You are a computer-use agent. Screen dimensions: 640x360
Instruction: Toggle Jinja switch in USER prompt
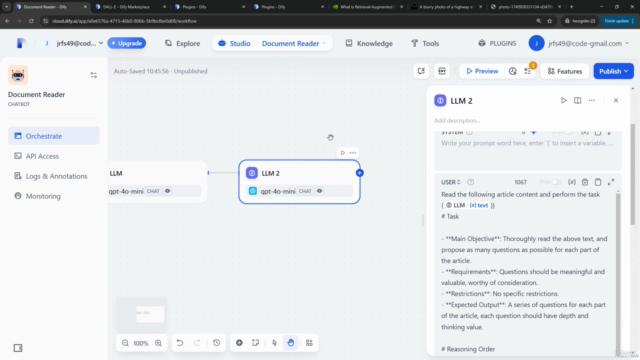click(556, 182)
